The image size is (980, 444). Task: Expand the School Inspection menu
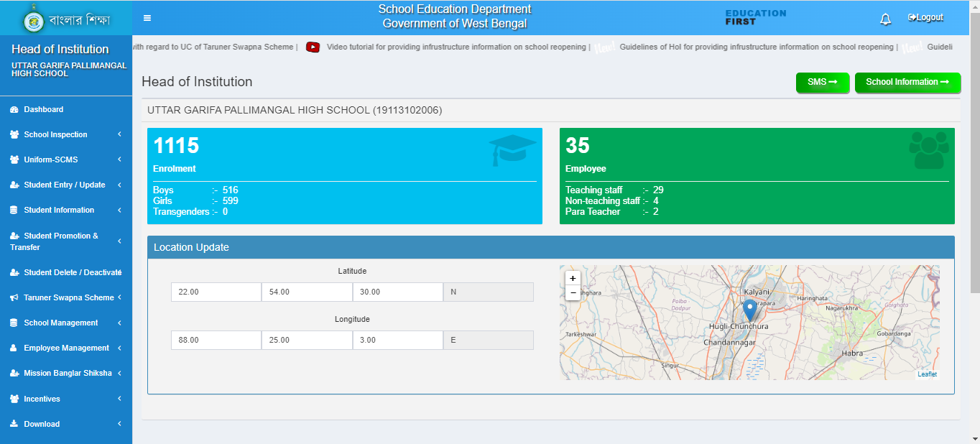click(x=55, y=135)
